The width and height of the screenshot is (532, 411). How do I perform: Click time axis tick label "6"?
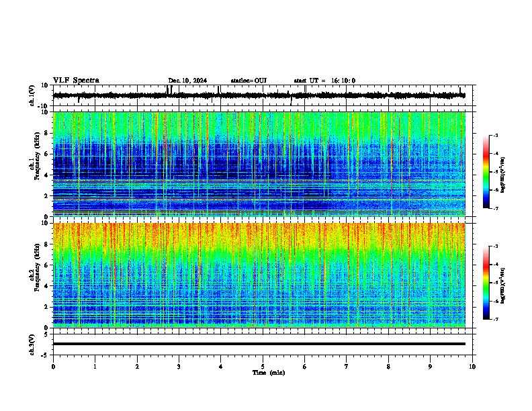click(305, 367)
